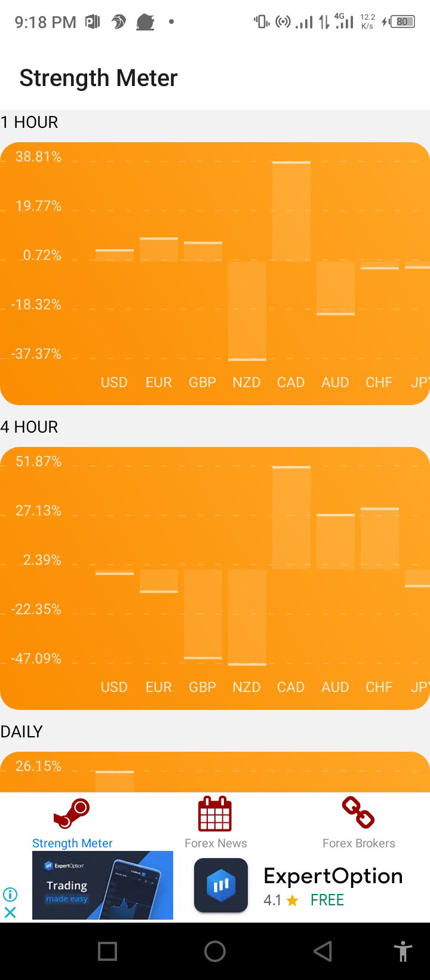Open the Forex Brokers chain-link icon
Viewport: 430px width, 980px height.
[x=358, y=813]
